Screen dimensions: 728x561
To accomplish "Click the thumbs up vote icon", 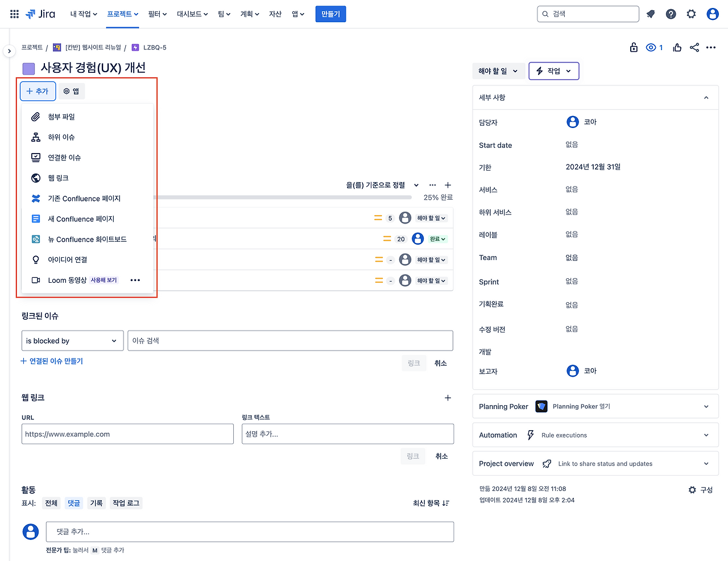I will point(677,47).
